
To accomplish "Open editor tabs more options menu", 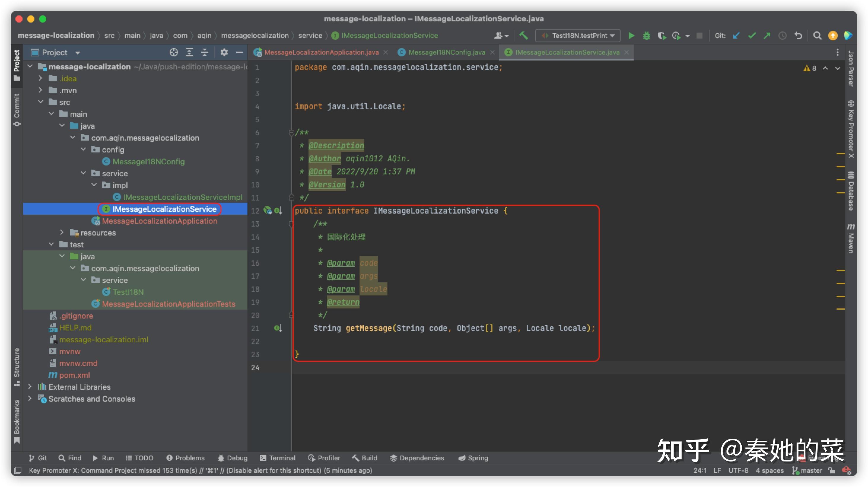I will coord(838,52).
